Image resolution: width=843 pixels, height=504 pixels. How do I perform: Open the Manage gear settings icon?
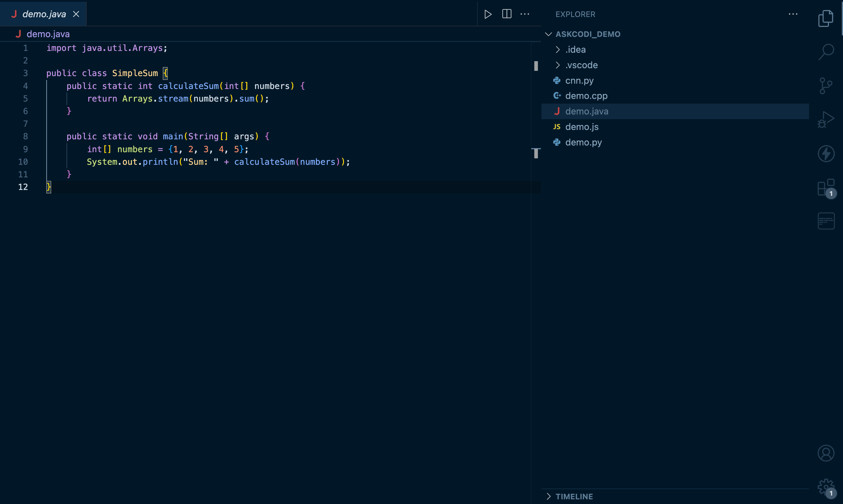[826, 487]
